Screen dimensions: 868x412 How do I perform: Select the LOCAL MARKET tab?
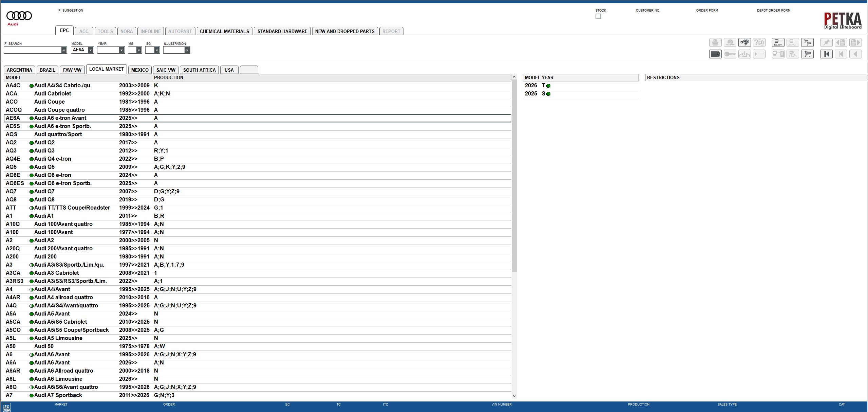tap(106, 69)
